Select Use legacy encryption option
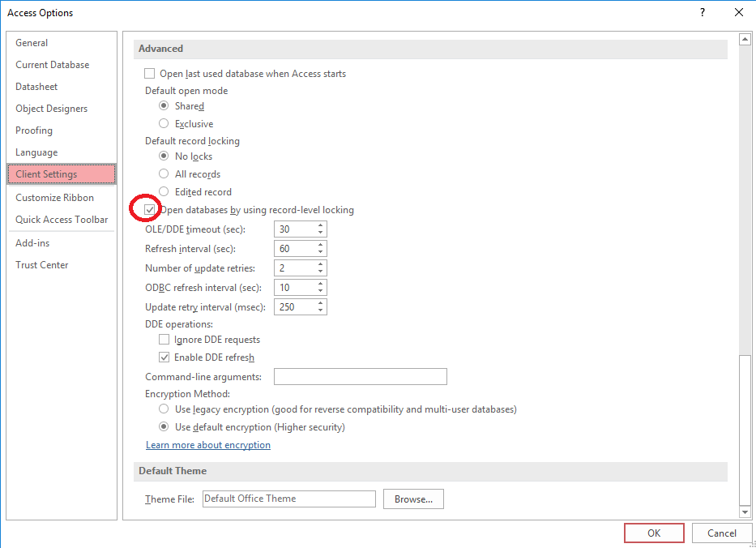This screenshot has height=548, width=756. tap(164, 409)
